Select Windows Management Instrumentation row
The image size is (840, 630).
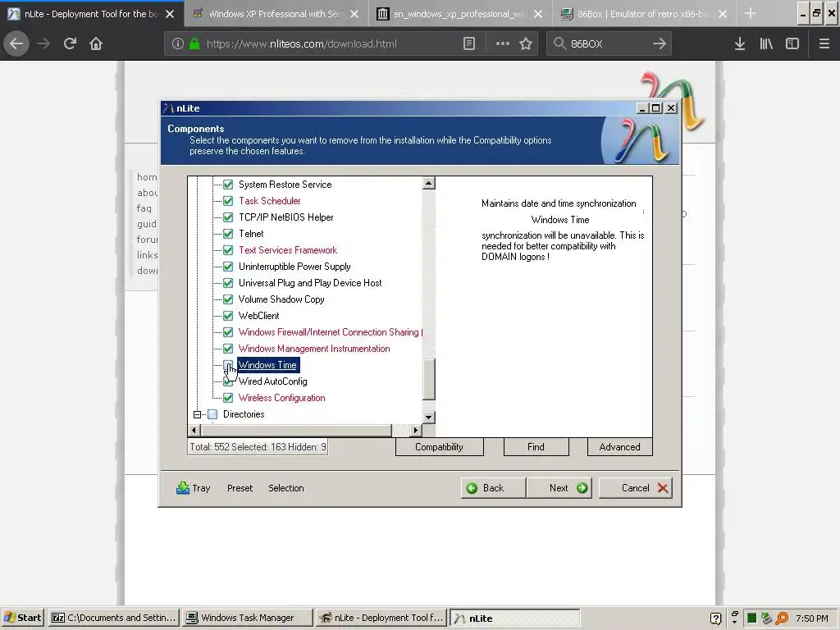[x=314, y=348]
